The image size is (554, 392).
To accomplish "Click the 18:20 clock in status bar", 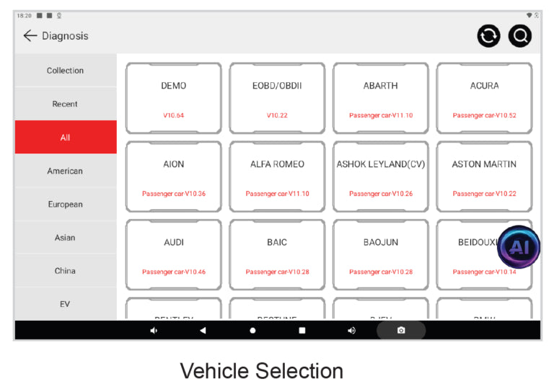I will pos(24,16).
